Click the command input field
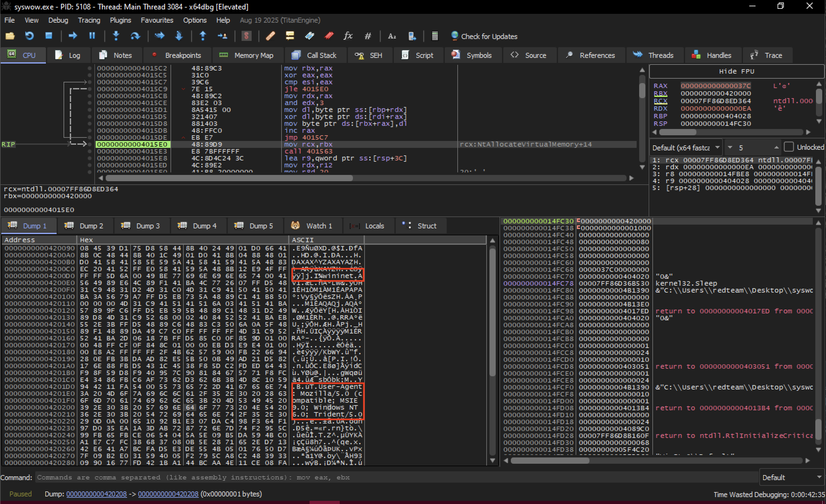This screenshot has height=504, width=826. click(397, 477)
